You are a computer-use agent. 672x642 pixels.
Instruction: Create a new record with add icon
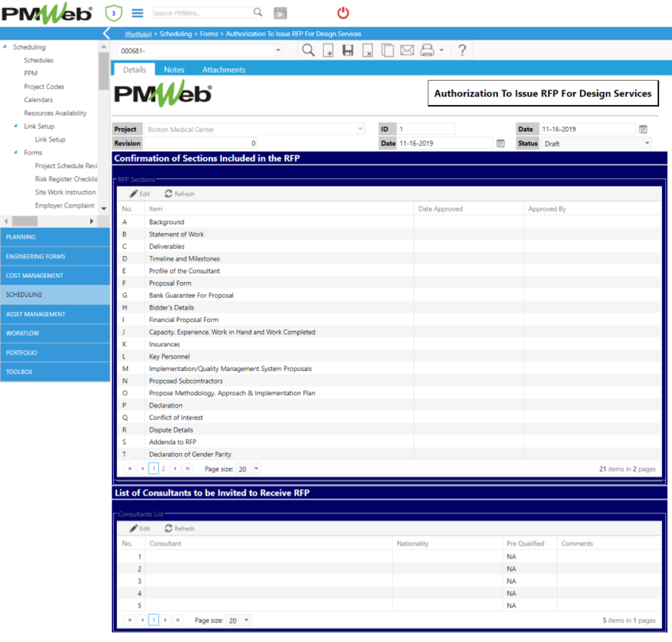(328, 50)
